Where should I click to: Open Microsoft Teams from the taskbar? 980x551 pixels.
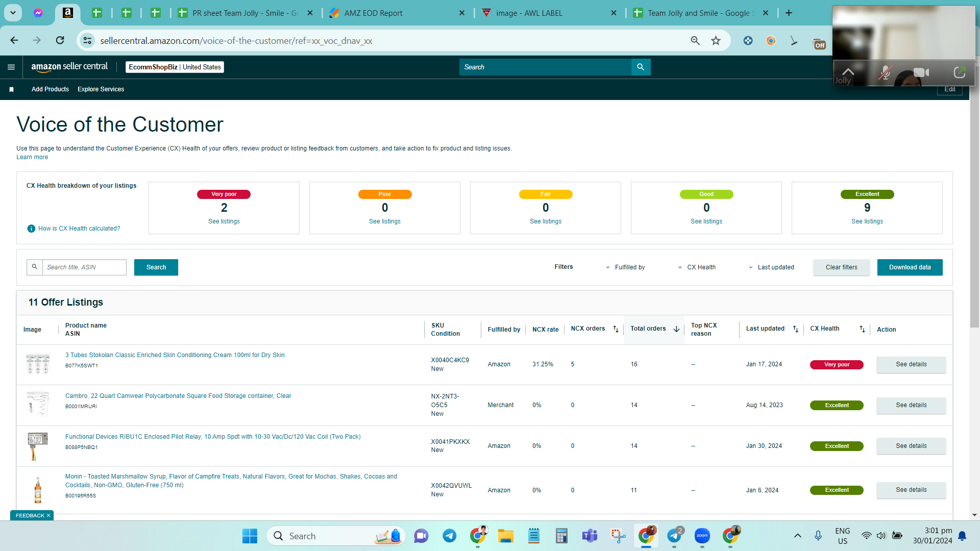590,536
